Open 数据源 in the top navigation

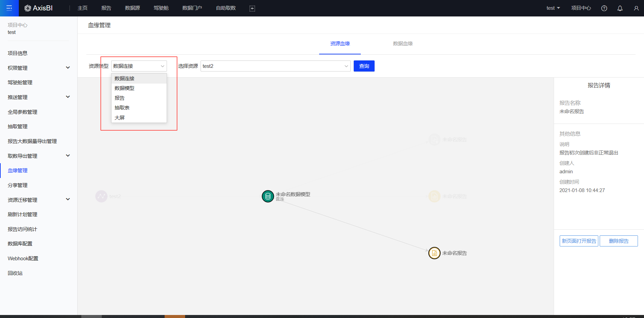[132, 8]
